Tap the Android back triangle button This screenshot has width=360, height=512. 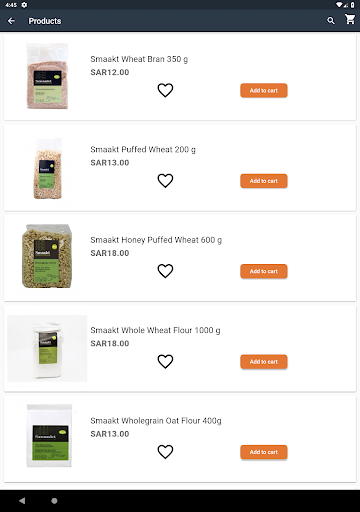click(22, 501)
